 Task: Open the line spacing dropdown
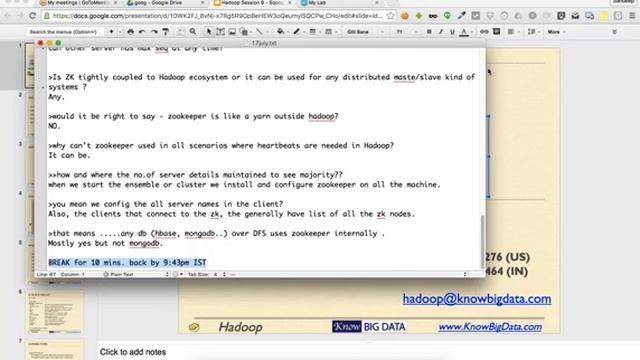pyautogui.click(x=533, y=32)
